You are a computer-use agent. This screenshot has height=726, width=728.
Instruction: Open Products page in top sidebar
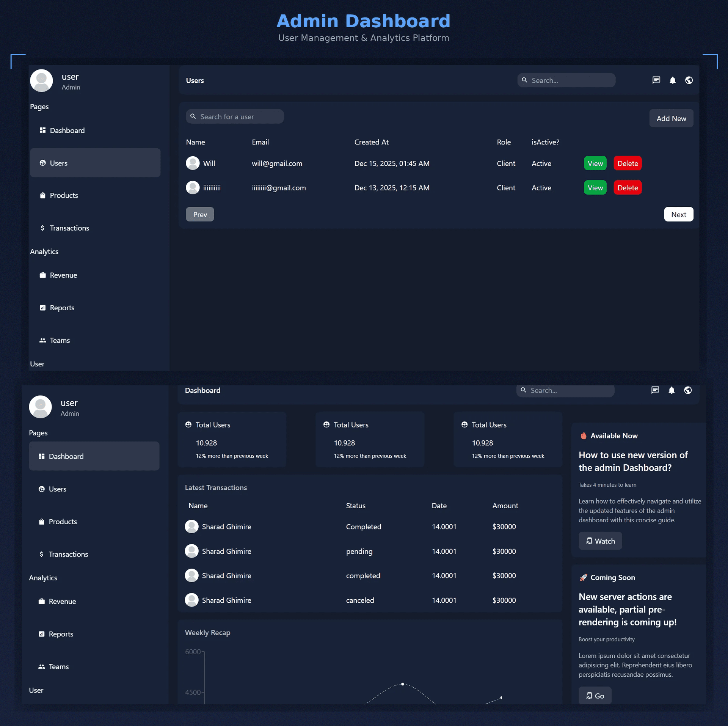[x=64, y=195]
